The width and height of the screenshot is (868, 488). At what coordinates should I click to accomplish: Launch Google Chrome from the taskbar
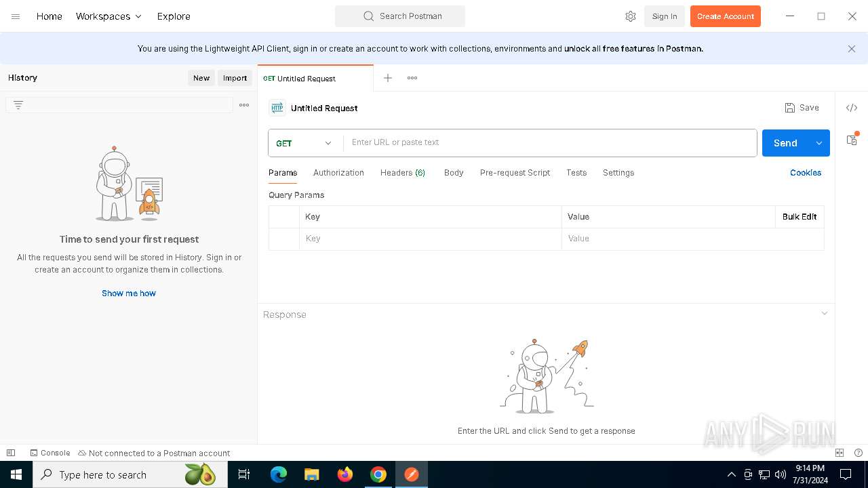[378, 474]
